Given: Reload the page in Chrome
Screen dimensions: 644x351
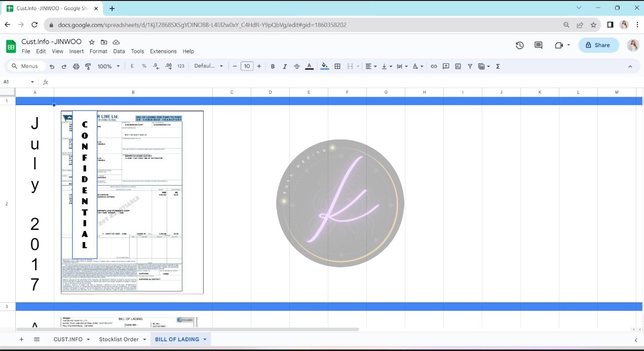Looking at the screenshot, I should [x=34, y=24].
